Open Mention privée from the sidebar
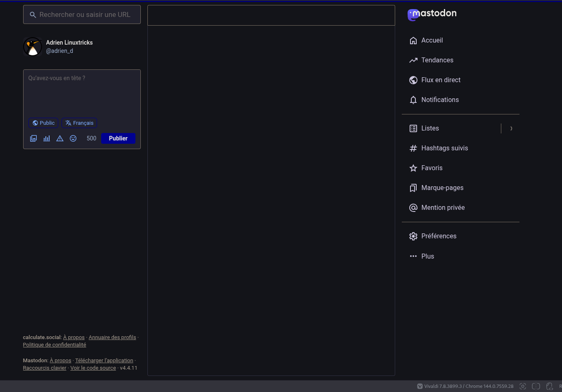Screen dimensions: 562x392 (x=443, y=208)
